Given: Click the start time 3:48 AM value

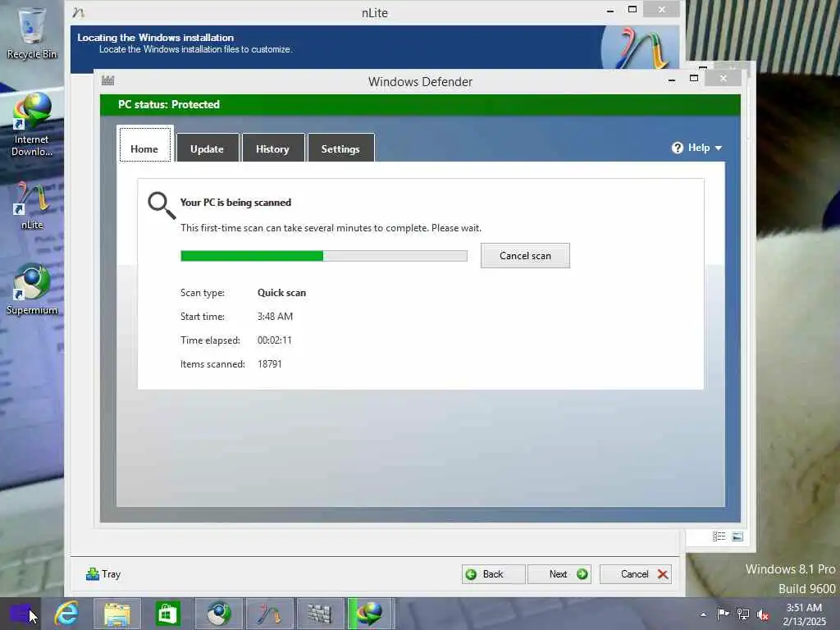Looking at the screenshot, I should coord(275,316).
